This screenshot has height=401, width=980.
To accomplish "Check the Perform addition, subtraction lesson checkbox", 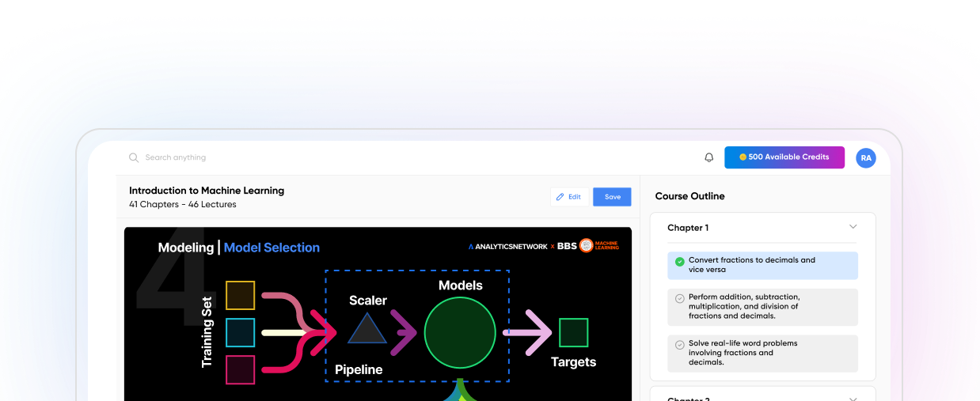I will tap(679, 298).
